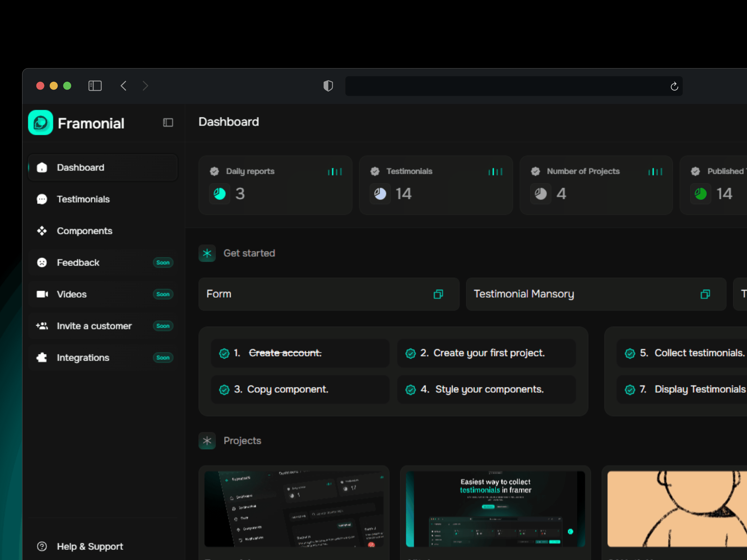The width and height of the screenshot is (747, 560).
Task: Open the 'Easiest way to collect' project thumbnail
Action: point(495,509)
